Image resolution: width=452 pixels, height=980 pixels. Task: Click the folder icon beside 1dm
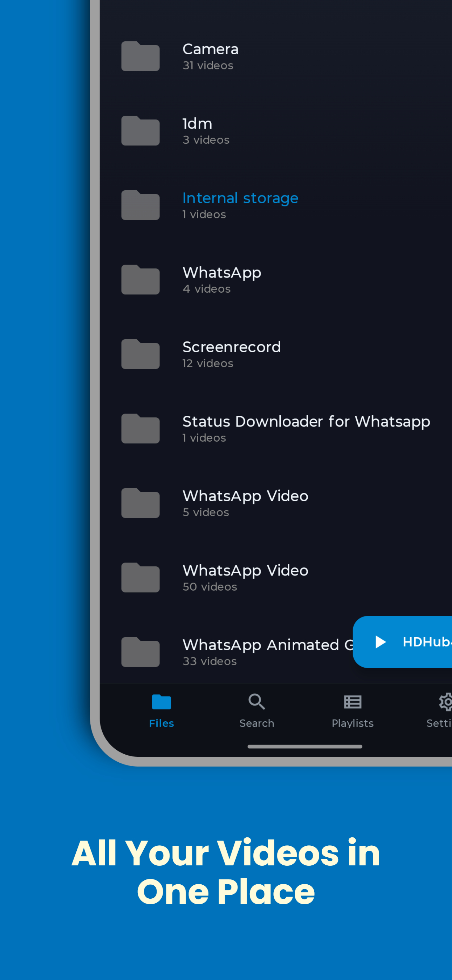pyautogui.click(x=141, y=130)
